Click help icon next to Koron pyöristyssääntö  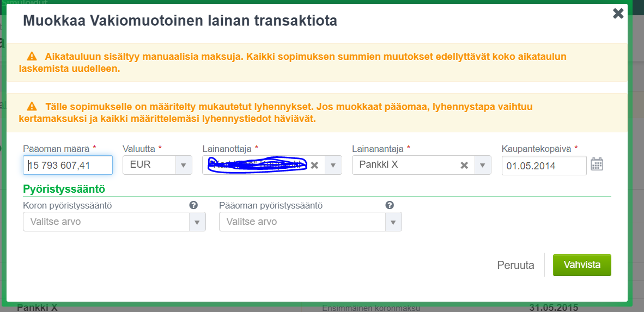(x=193, y=205)
